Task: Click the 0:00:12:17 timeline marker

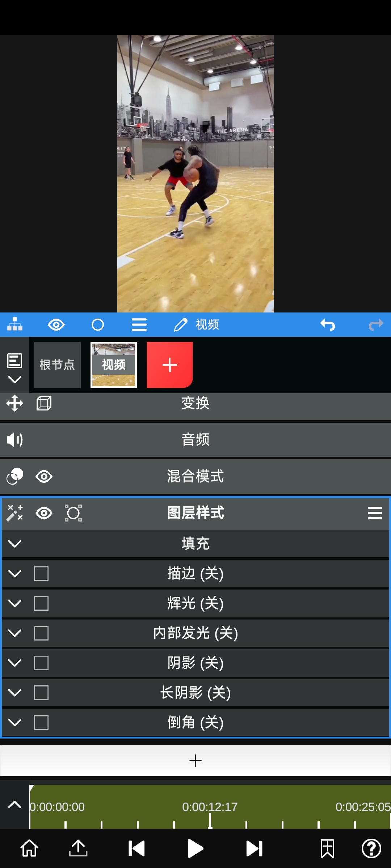Action: pos(210,807)
